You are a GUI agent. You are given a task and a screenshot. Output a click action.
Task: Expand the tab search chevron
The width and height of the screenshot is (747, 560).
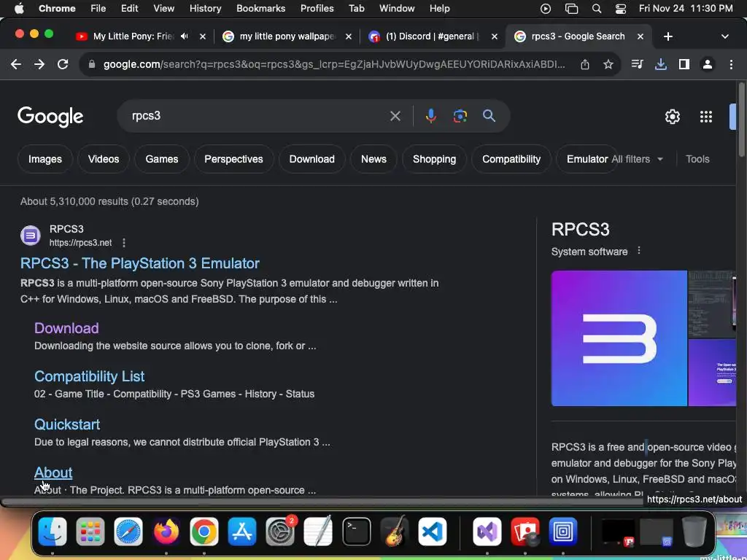725,36
